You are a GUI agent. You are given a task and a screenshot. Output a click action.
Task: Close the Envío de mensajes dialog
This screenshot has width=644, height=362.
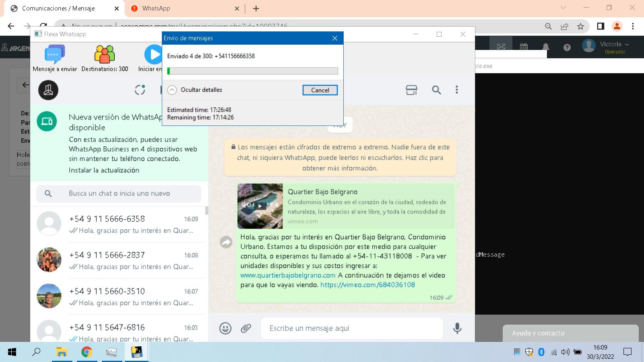point(335,38)
